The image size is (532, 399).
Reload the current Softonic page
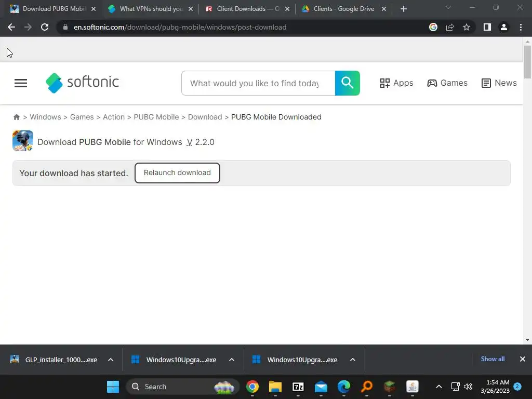tap(45, 27)
